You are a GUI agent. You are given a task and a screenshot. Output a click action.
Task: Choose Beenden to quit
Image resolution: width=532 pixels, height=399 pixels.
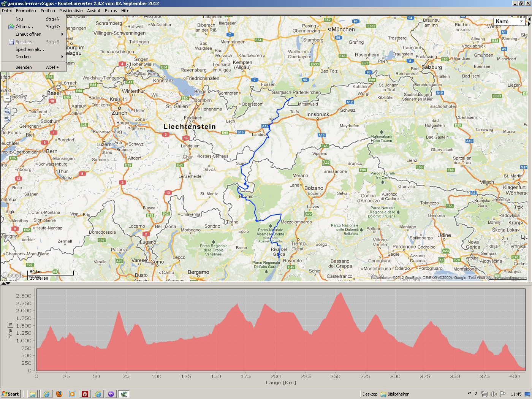click(33, 67)
